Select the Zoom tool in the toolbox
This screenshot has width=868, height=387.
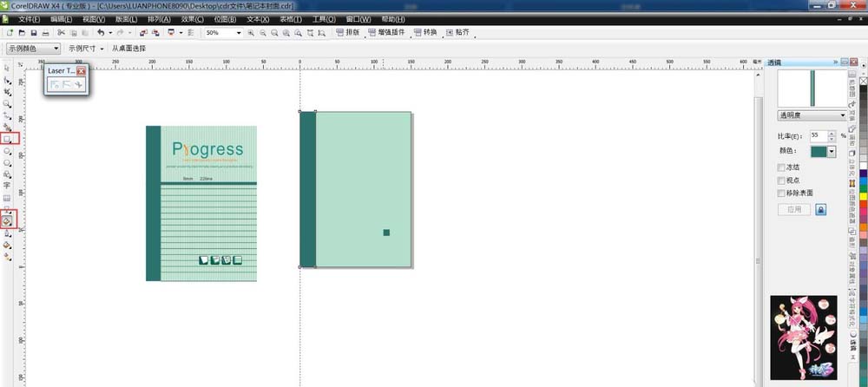[x=8, y=103]
